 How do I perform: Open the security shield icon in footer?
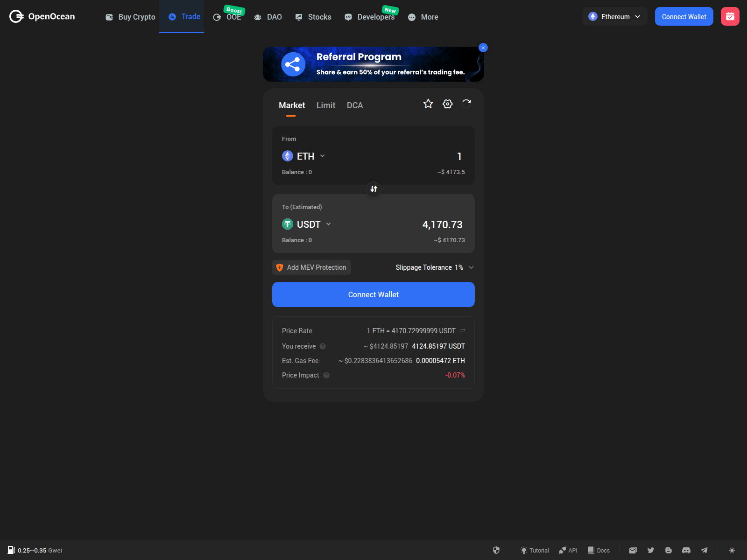coord(496,550)
